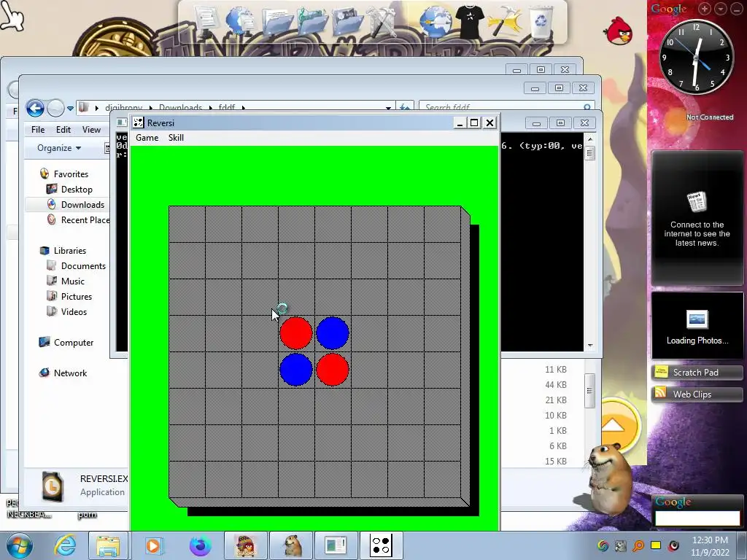Open the pictures folder in dock

click(347, 23)
